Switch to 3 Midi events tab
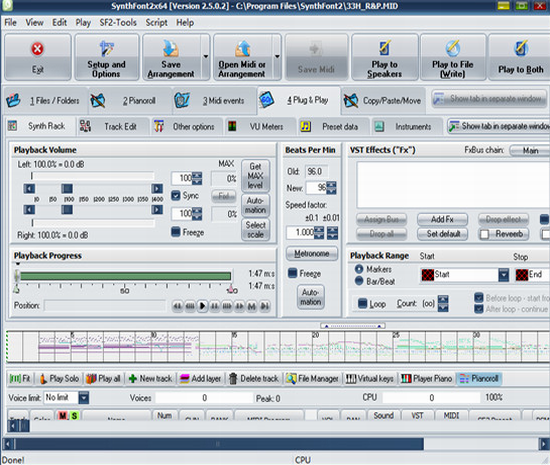This screenshot has height=465, width=550. pos(214,101)
